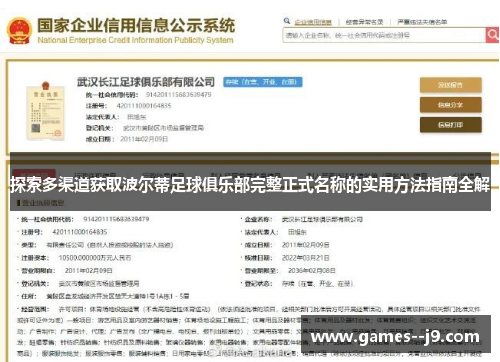This screenshot has width=500, height=362.
Task: Click the red search button
Action: tap(492, 35)
